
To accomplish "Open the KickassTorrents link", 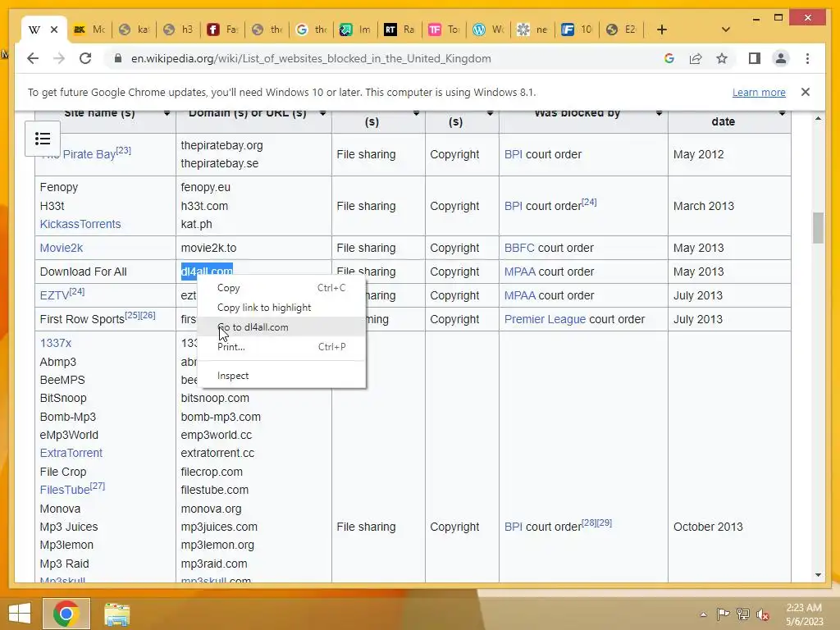I will (80, 224).
